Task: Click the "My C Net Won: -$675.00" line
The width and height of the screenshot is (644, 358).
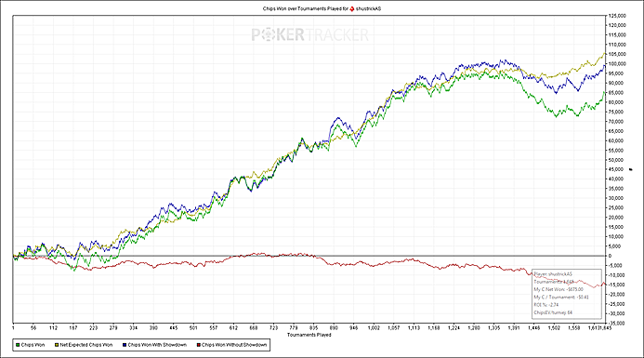Action: (x=559, y=289)
